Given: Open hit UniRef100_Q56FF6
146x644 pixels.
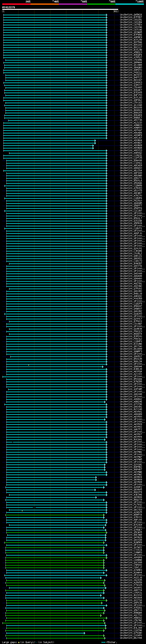Looking at the screenshot, I should [x=131, y=208].
